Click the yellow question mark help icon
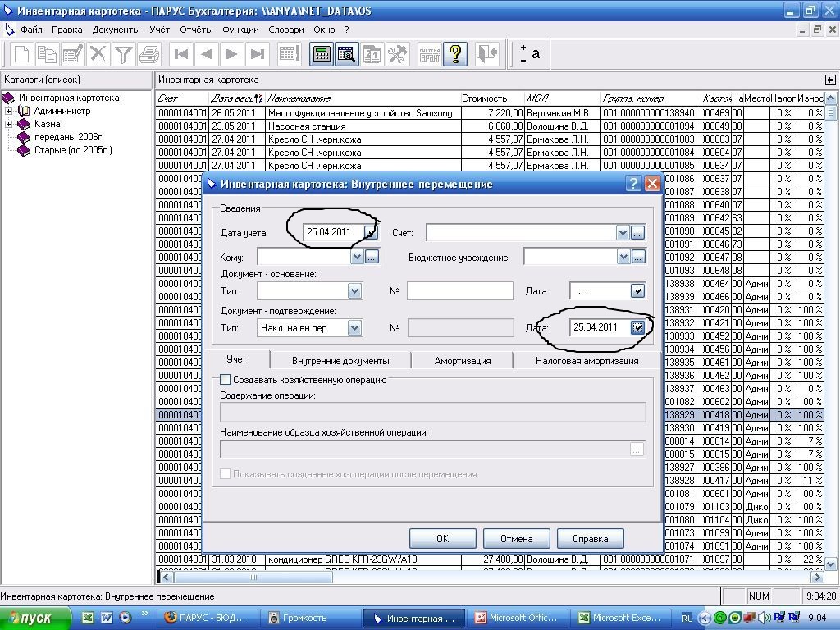Image resolution: width=840 pixels, height=630 pixels. point(455,55)
